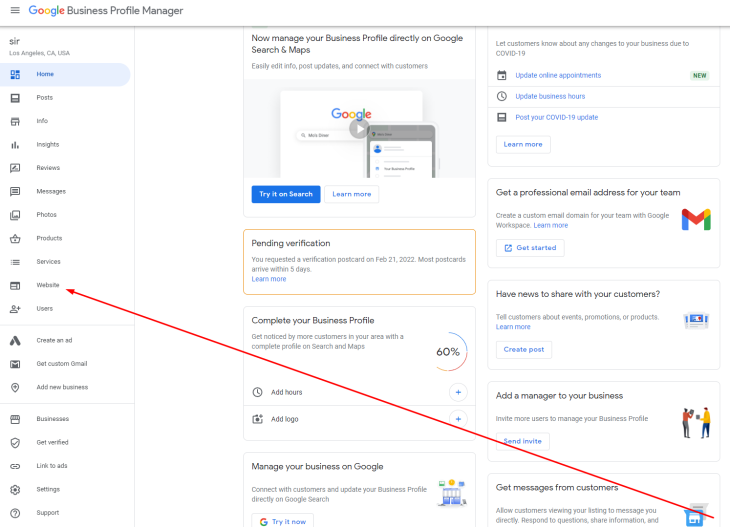
Task: Select Messages in the sidebar
Action: point(51,192)
